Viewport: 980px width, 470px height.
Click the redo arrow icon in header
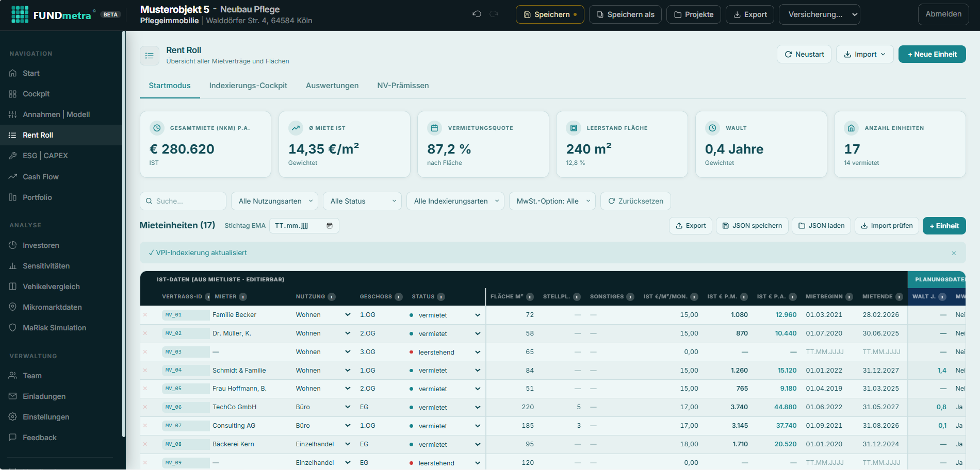click(494, 14)
